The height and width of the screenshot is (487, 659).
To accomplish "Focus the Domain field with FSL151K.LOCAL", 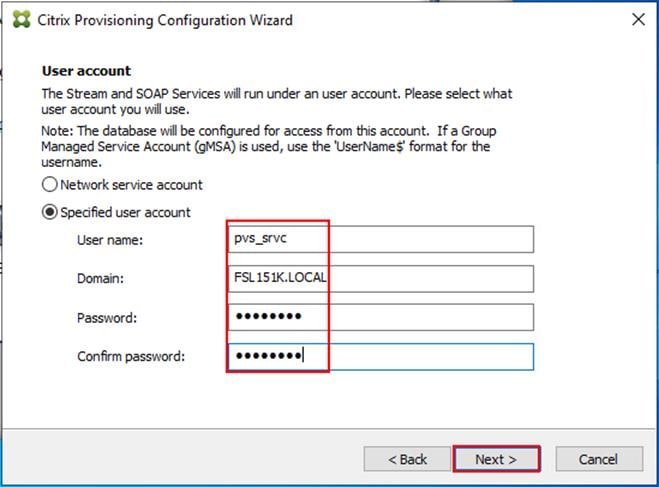I will pos(381,278).
